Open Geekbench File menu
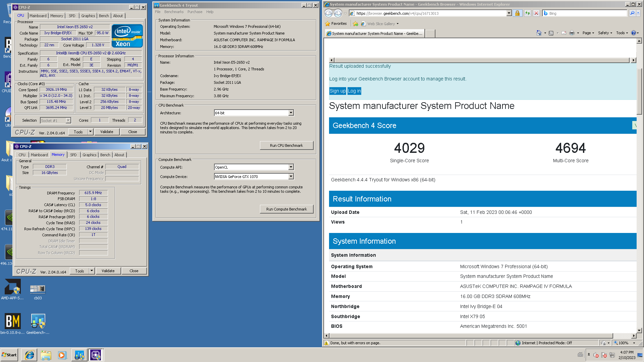The height and width of the screenshot is (362, 644). (x=158, y=12)
